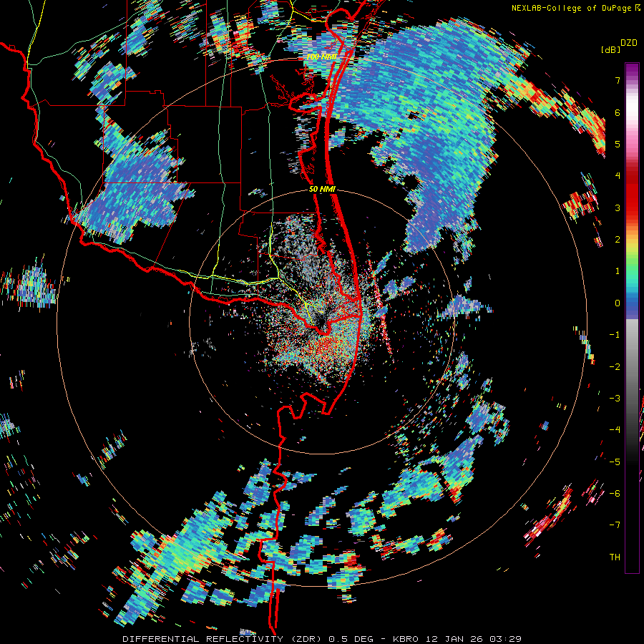The width and height of the screenshot is (644, 644).
Task: Click the -4 value on the scale
Action: pyautogui.click(x=615, y=429)
